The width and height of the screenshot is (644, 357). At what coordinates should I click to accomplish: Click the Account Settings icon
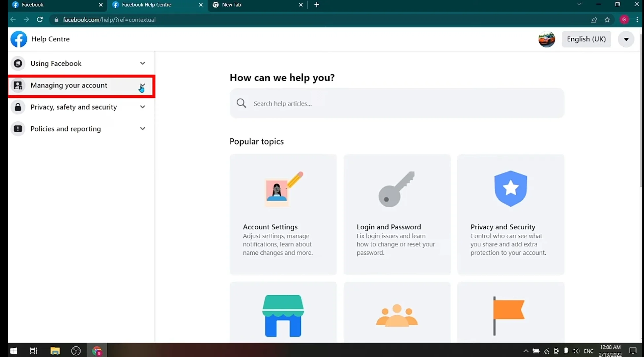[282, 189]
